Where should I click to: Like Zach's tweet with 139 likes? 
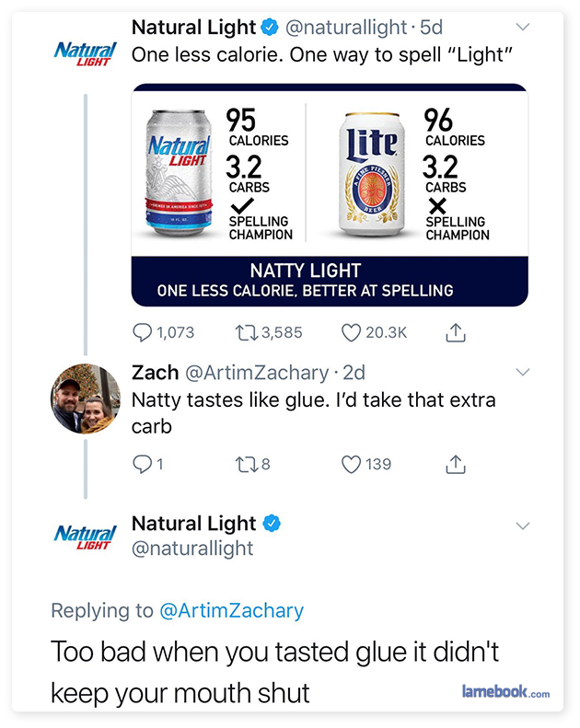click(x=351, y=465)
